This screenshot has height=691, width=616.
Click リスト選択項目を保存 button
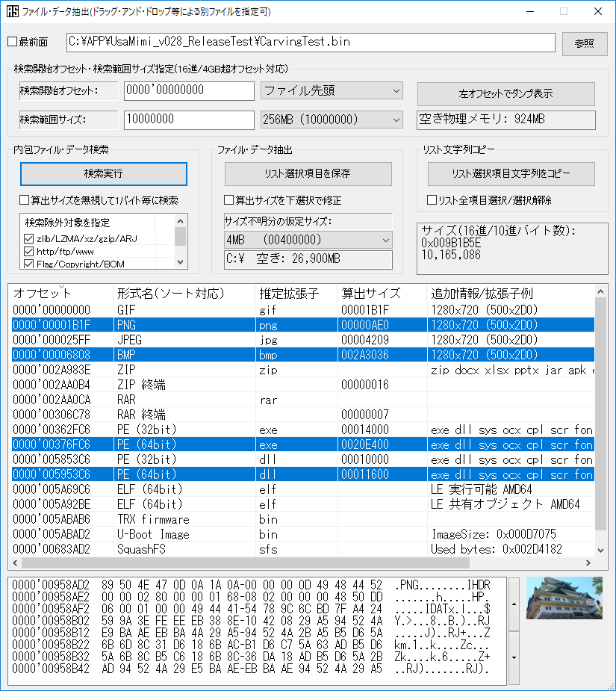[308, 173]
